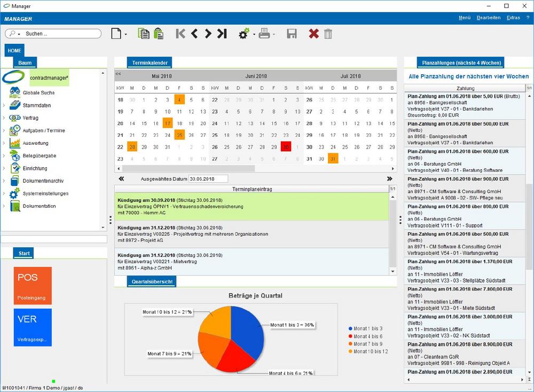Expand the Auswertung tree node
The width and height of the screenshot is (534, 392).
(x=4, y=143)
